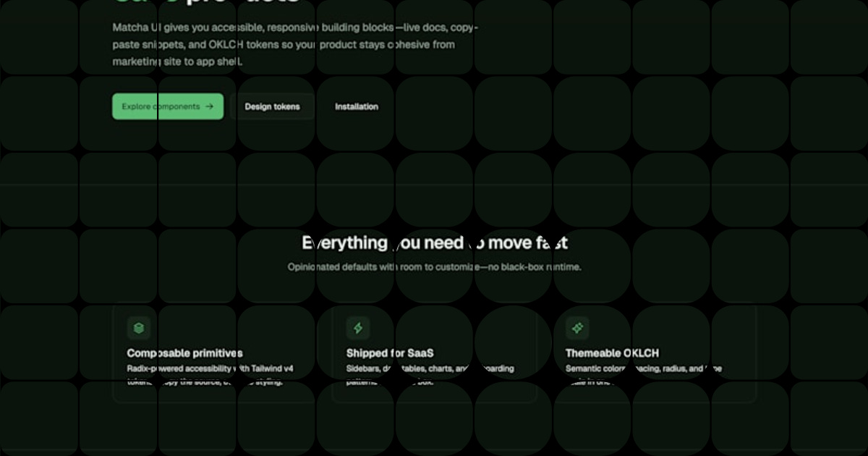This screenshot has height=456, width=868.
Task: Go to the Installation link
Action: [x=357, y=106]
